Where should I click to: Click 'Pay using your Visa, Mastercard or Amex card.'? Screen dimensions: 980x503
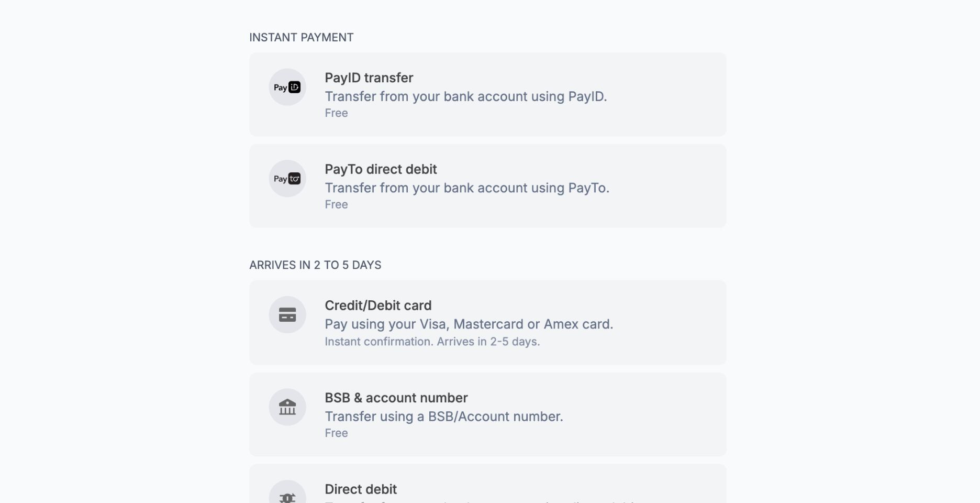pyautogui.click(x=469, y=324)
